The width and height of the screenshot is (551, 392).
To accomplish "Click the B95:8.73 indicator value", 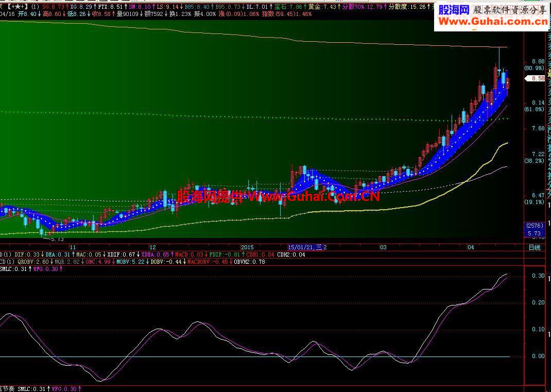I will [x=228, y=6].
